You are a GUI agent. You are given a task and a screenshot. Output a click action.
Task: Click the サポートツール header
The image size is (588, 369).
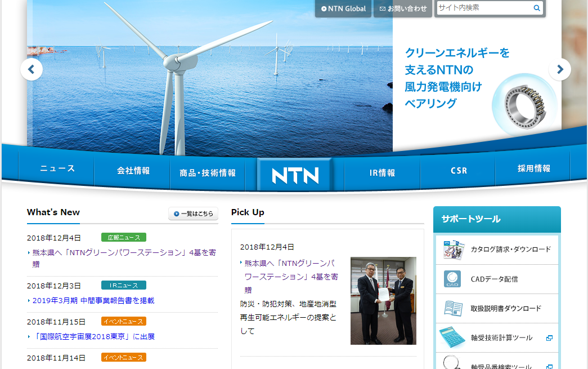[497, 219]
